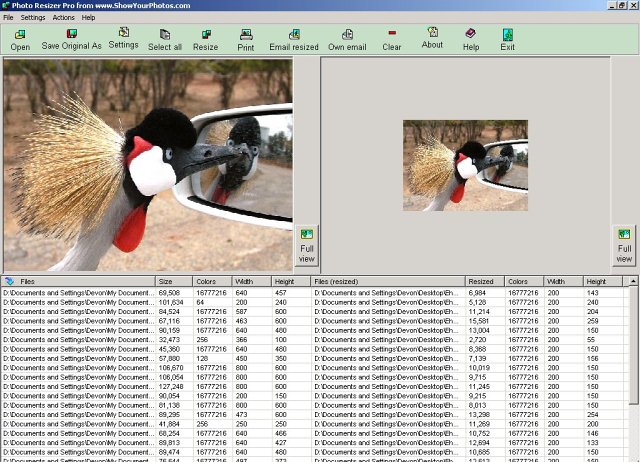Click the original Height column header

coord(291,281)
